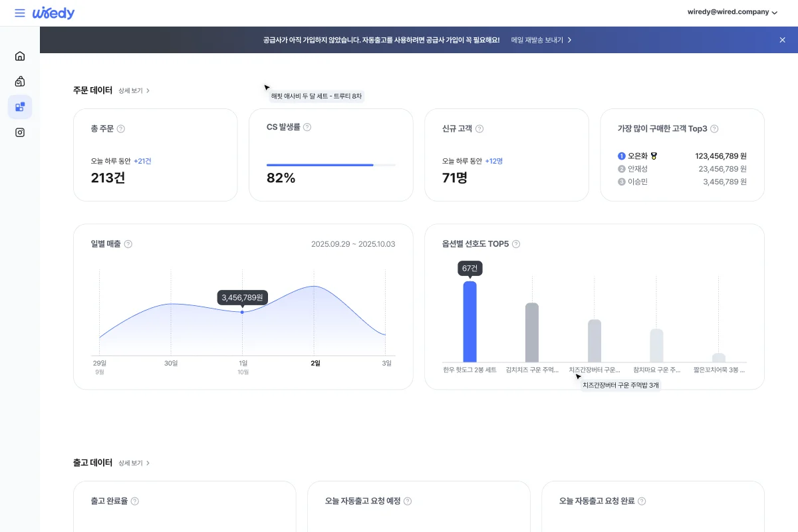The width and height of the screenshot is (798, 532).
Task: Click help icon beside 일별 매출
Action: pyautogui.click(x=128, y=244)
